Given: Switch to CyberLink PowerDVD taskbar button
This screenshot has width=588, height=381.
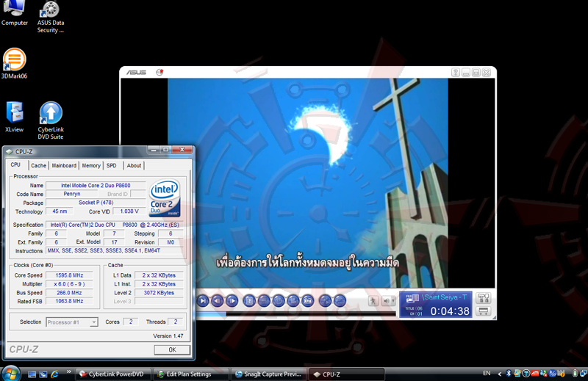Looking at the screenshot, I should click(x=113, y=374).
